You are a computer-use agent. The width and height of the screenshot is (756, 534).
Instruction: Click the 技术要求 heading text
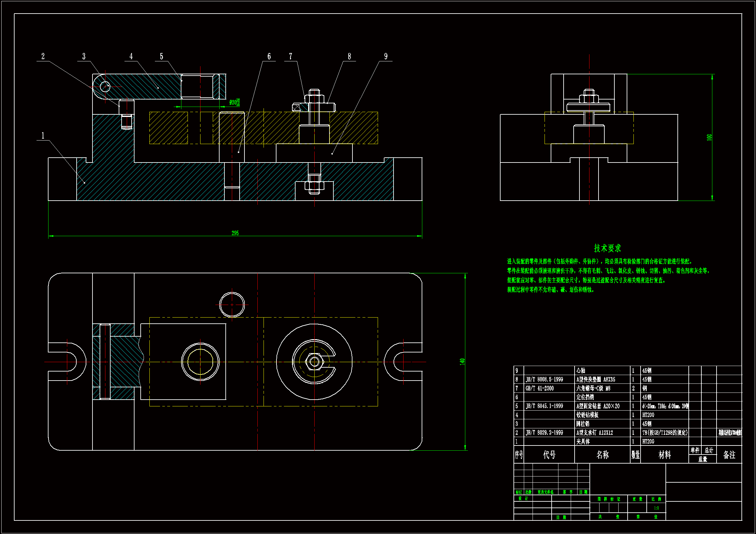click(x=607, y=248)
